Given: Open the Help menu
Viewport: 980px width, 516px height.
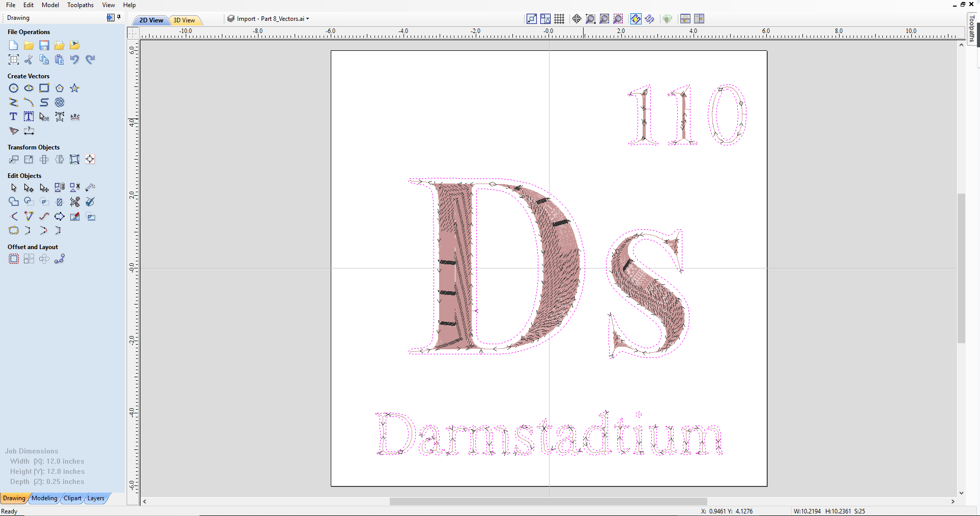Looking at the screenshot, I should [x=130, y=5].
